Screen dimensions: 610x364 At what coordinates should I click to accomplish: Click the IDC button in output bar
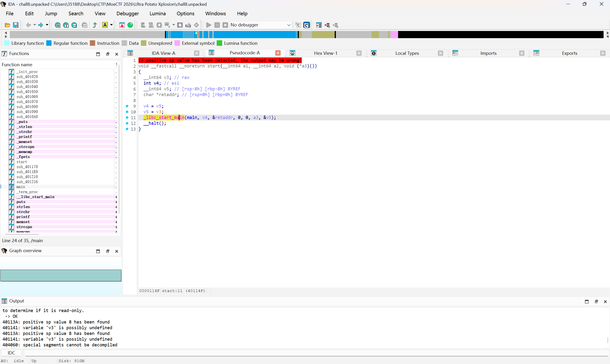point(11,353)
